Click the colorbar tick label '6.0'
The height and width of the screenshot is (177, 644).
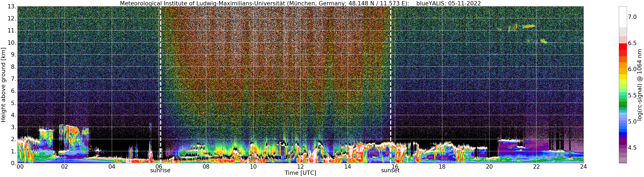pos(632,69)
